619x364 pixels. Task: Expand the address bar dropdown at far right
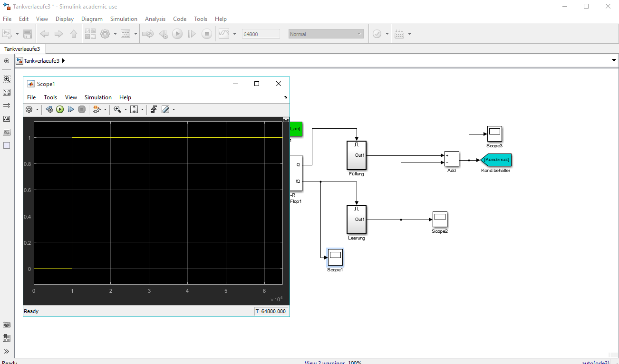point(613,61)
